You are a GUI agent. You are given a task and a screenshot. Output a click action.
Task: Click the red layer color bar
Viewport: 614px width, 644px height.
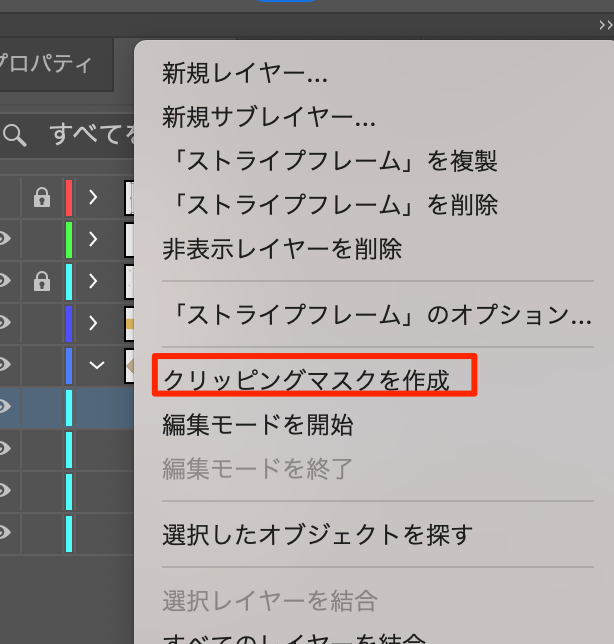[68, 198]
